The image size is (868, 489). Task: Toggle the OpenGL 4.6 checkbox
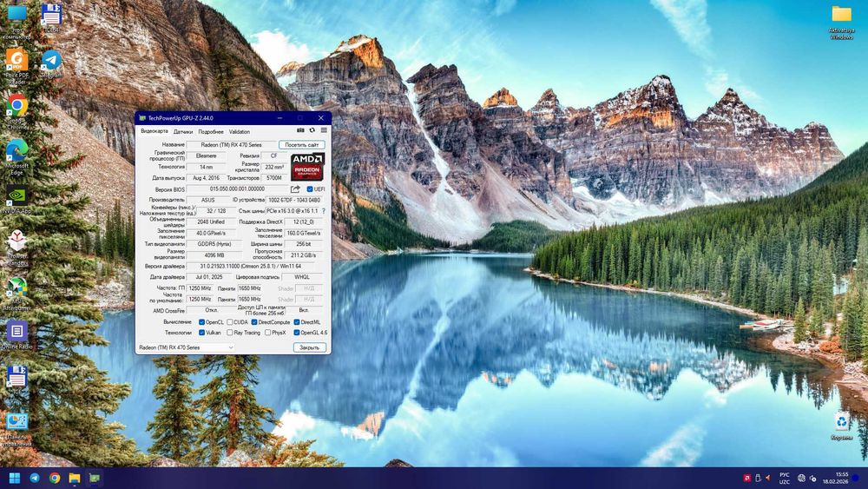click(x=297, y=333)
